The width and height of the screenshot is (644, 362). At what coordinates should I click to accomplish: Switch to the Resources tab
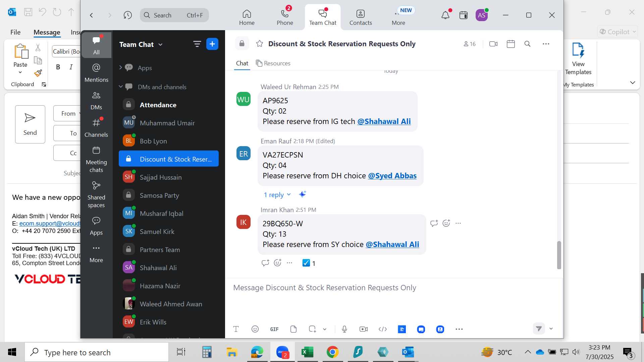[x=273, y=63]
